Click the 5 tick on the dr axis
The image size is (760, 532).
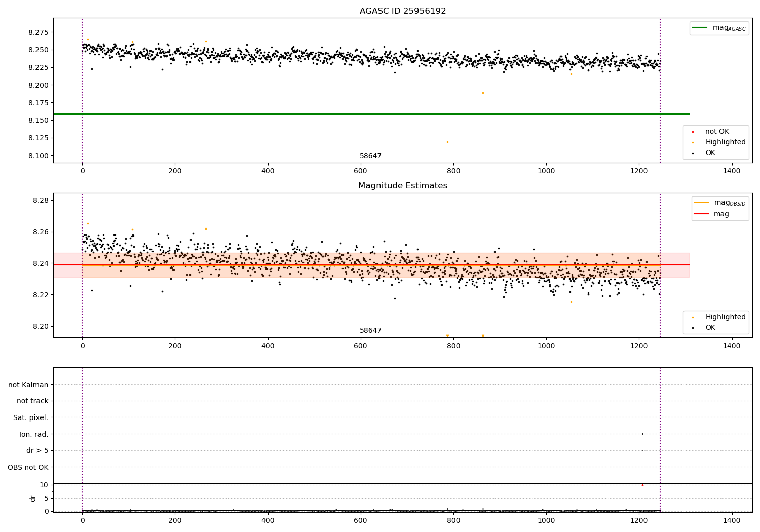click(46, 498)
